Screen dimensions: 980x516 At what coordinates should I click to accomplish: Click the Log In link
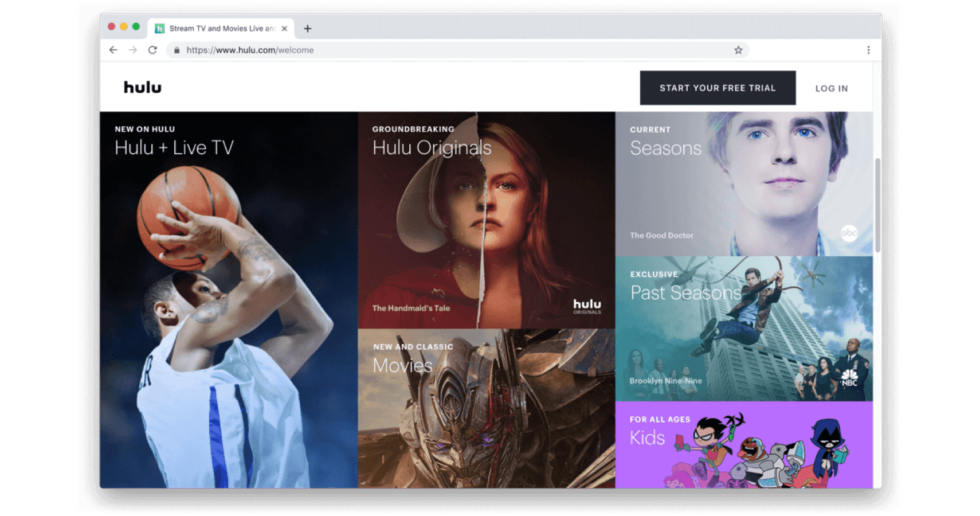pyautogui.click(x=832, y=88)
